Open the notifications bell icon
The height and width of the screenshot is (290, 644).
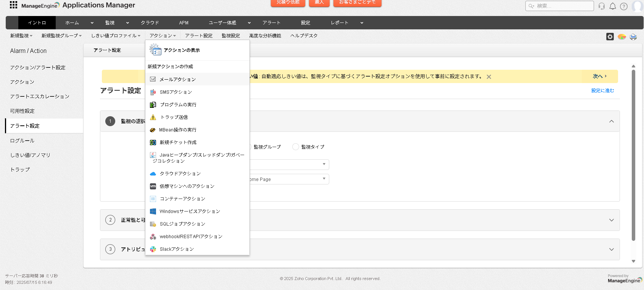coord(613,6)
